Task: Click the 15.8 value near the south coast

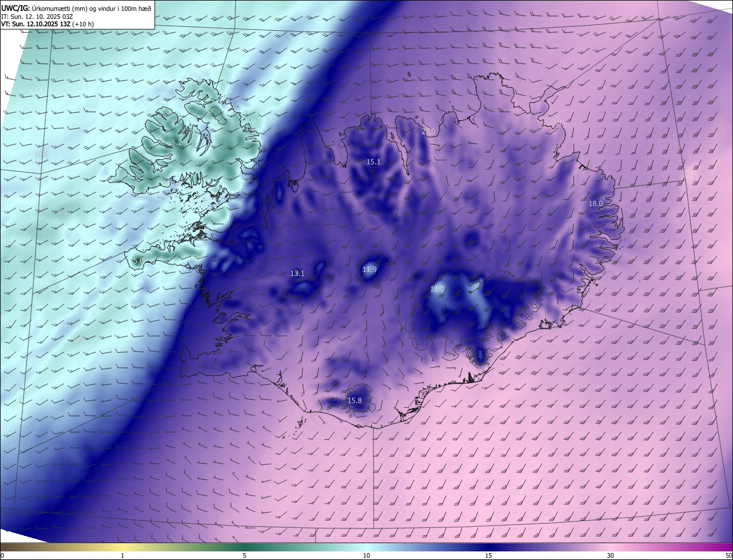Action: (x=354, y=400)
